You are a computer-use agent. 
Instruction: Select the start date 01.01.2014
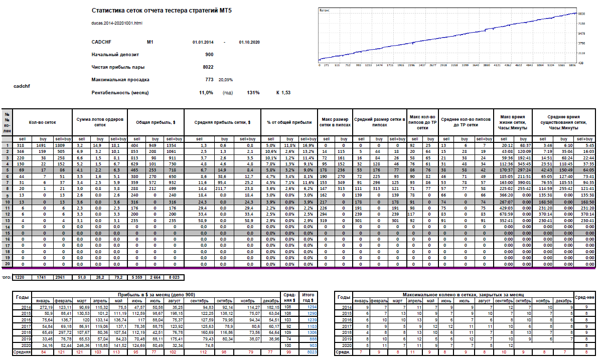(x=203, y=43)
